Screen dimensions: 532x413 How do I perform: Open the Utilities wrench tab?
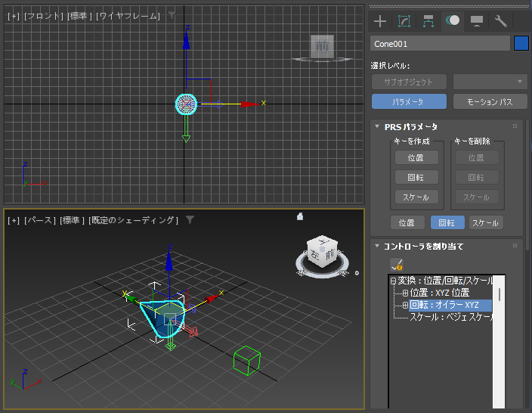point(501,21)
